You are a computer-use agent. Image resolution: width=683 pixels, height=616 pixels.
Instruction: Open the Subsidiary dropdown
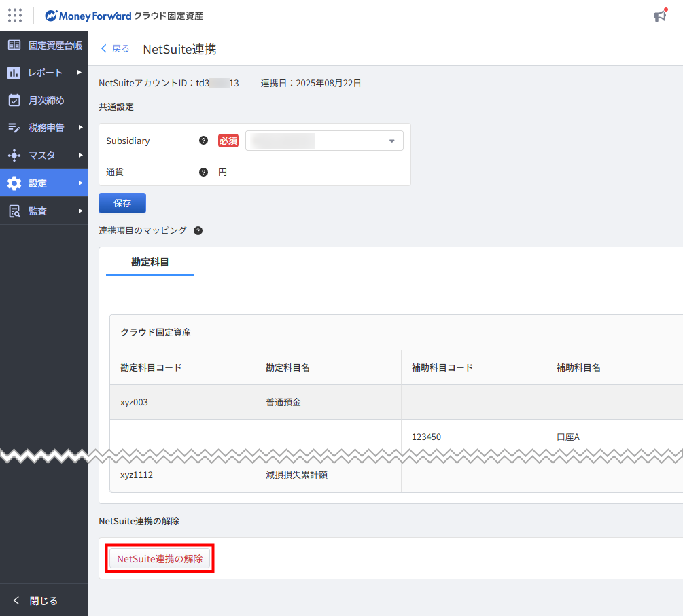point(324,141)
